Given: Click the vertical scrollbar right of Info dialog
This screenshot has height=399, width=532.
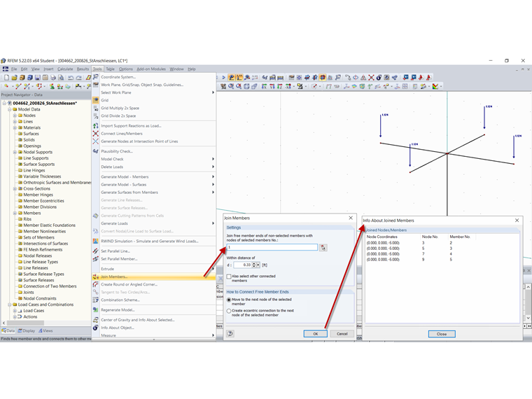Looking at the screenshot, I should (x=528, y=302).
